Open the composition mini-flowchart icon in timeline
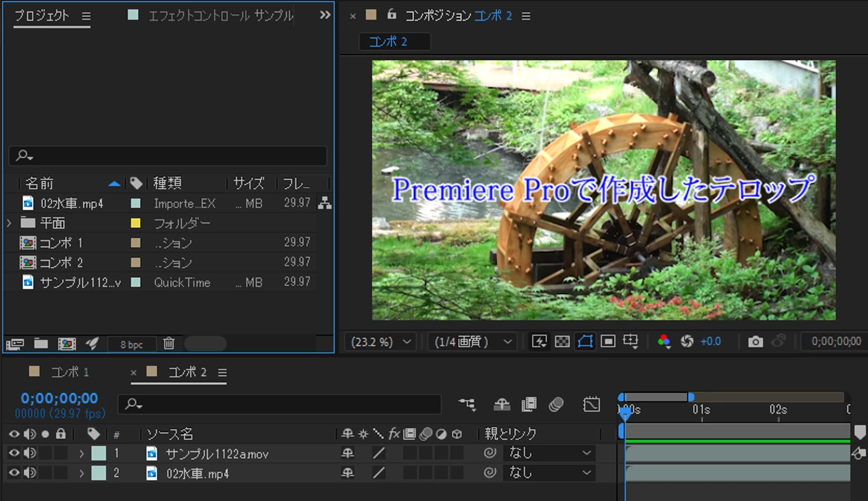Viewport: 868px width, 501px height. [x=467, y=404]
